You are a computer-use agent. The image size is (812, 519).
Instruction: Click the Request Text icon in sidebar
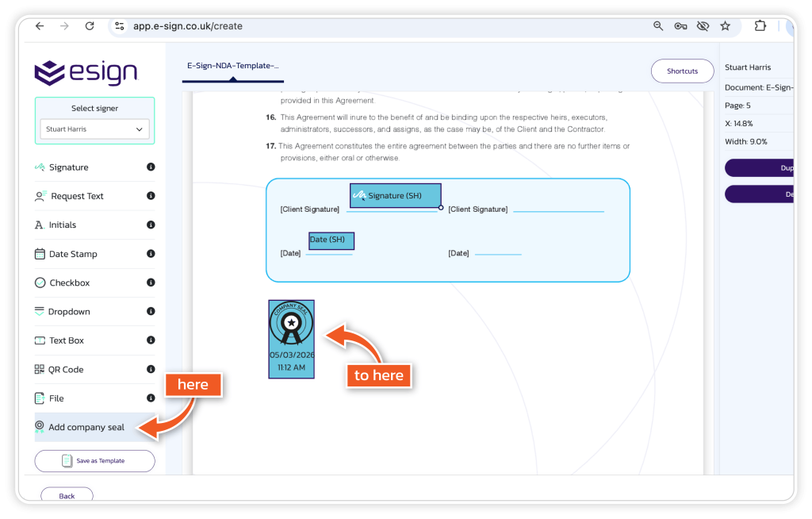pos(40,196)
